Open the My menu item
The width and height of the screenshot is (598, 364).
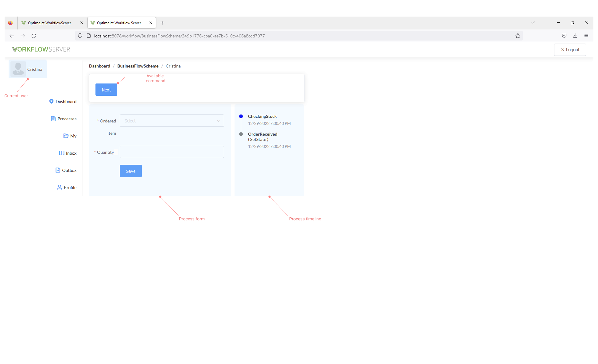(70, 136)
